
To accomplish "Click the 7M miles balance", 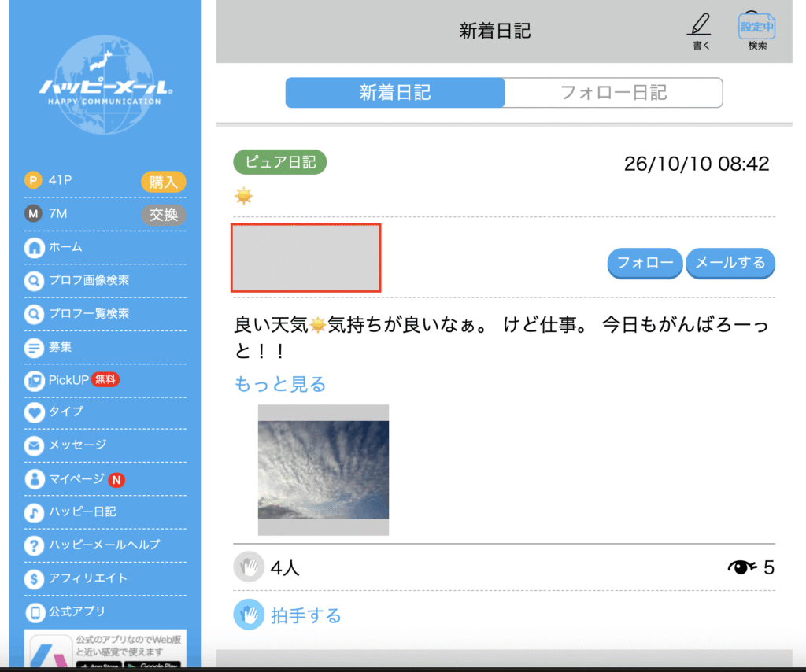I will pos(57,214).
